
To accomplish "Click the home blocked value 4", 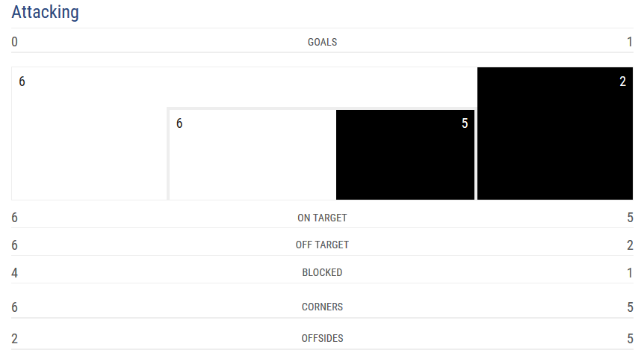I will [14, 272].
